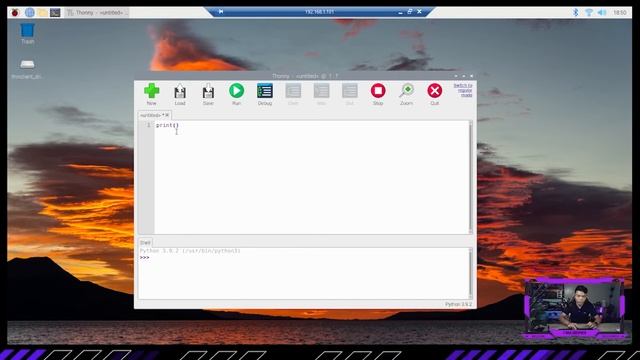Screen dimensions: 640x360
Task: Open the Zoom tool in Thonny
Action: click(407, 91)
